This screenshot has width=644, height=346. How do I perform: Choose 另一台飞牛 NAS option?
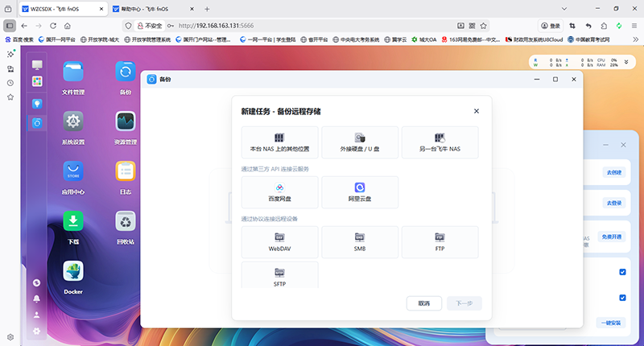pos(440,142)
